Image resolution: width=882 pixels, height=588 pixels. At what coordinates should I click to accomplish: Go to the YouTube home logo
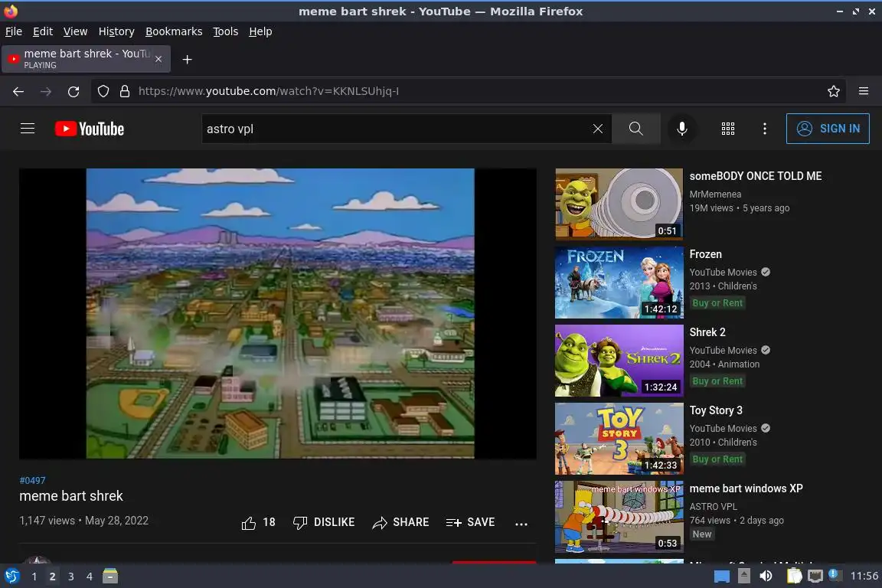click(x=90, y=129)
